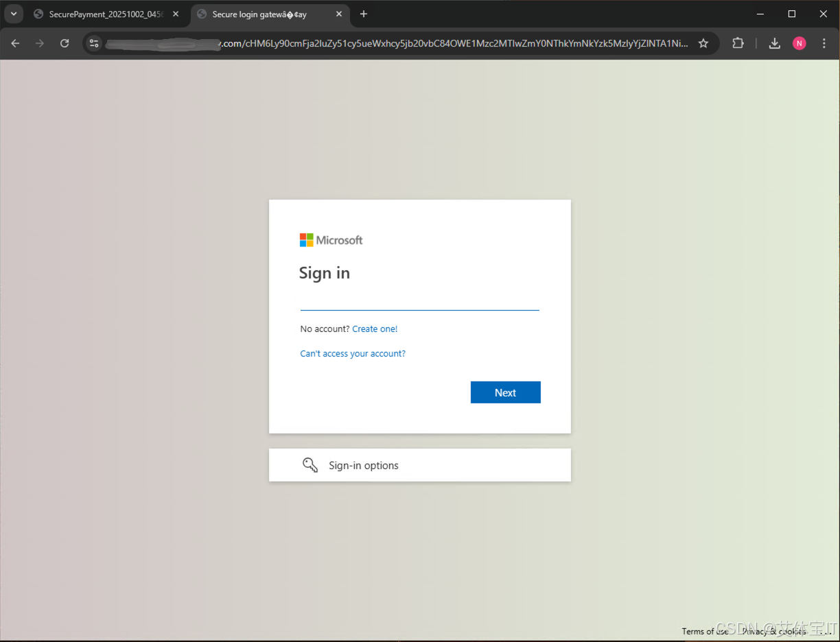The image size is (840, 642).
Task: Open Privacy & cookies footer link
Action: click(774, 631)
